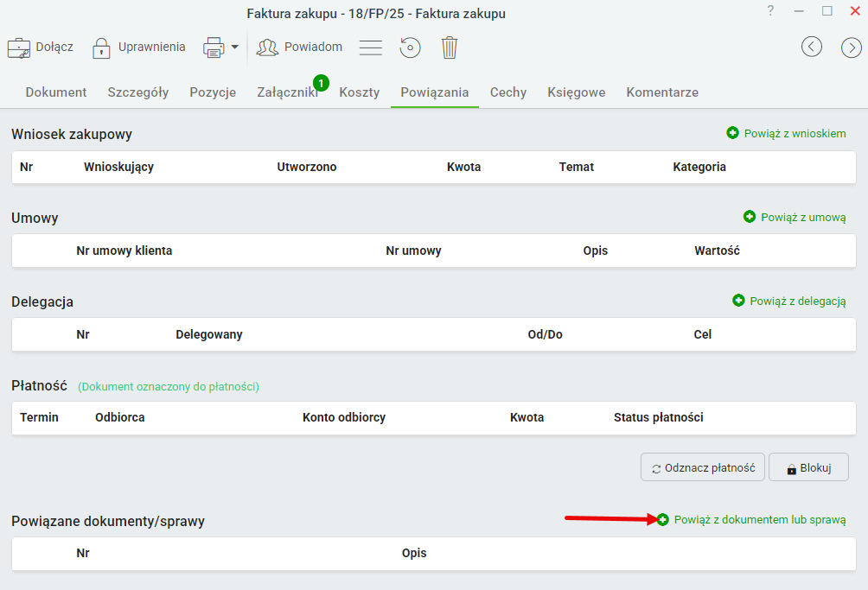Viewport: 868px width, 590px height.
Task: Click the Cel column header
Action: click(703, 334)
